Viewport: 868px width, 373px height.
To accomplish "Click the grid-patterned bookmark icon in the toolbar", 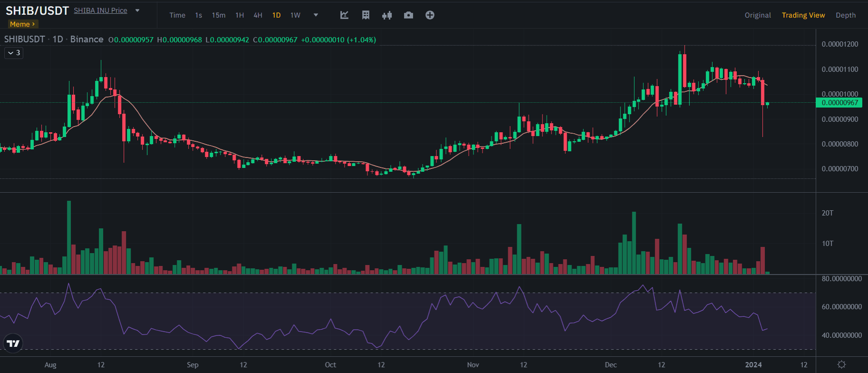I will click(x=366, y=15).
